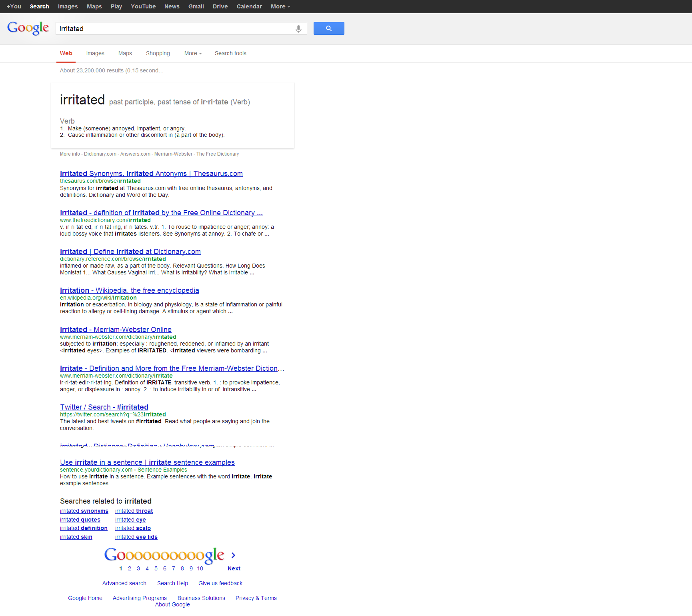Viewport: 692px width, 616px height.
Task: Click Give us feedback link
Action: [x=220, y=583]
